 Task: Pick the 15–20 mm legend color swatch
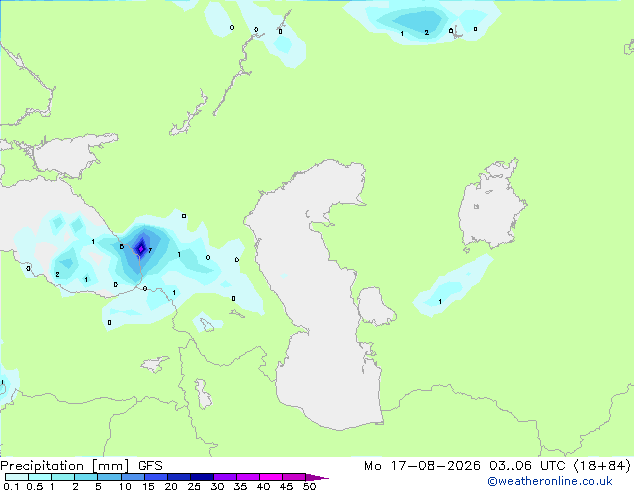tap(156, 477)
